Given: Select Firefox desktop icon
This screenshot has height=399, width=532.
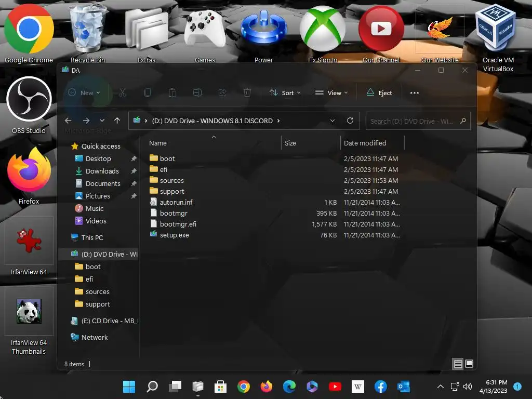Looking at the screenshot, I should 29,177.
